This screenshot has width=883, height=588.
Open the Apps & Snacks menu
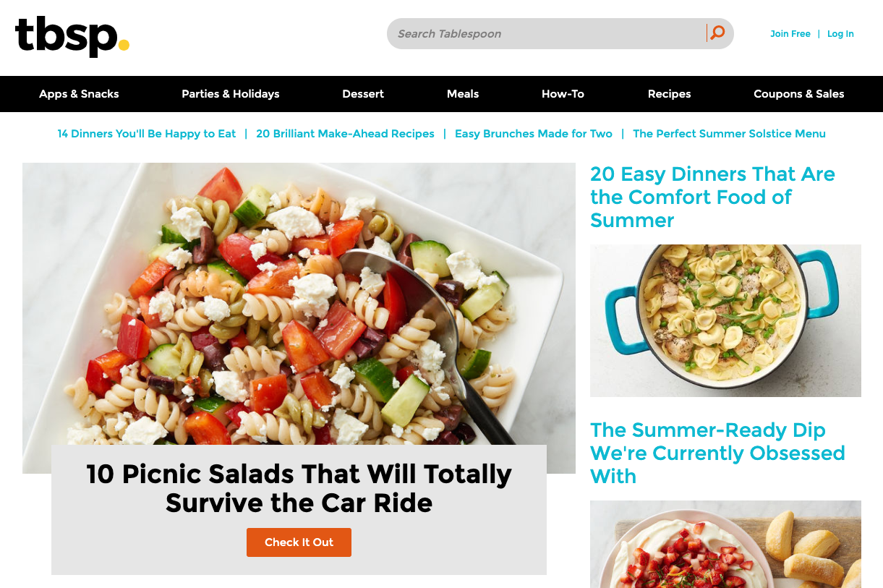pyautogui.click(x=79, y=94)
